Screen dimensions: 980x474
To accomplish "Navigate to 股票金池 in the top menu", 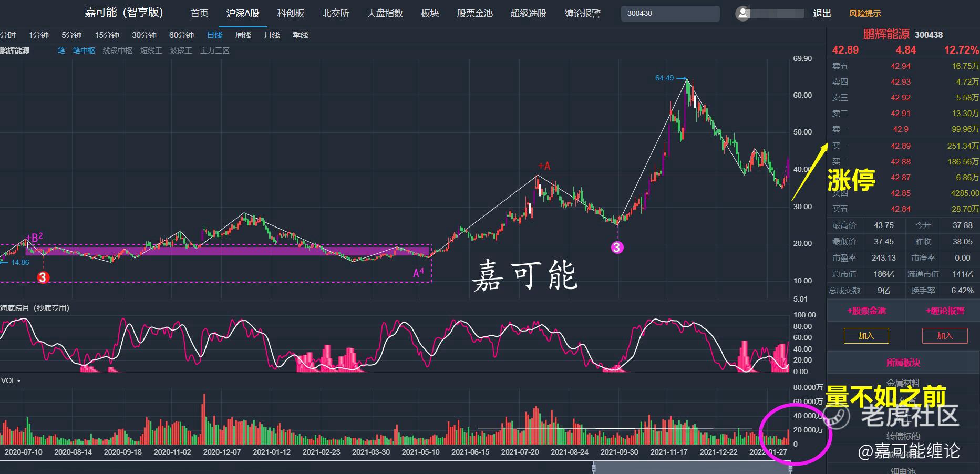I will [474, 13].
